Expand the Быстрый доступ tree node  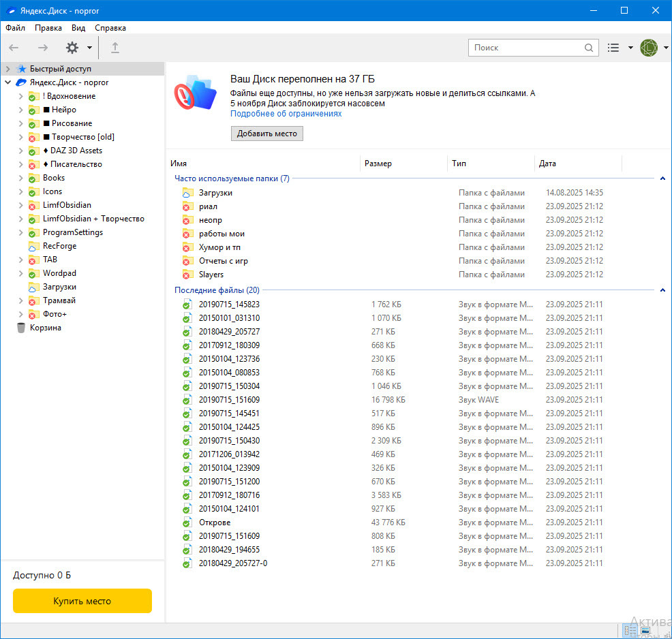[7, 69]
